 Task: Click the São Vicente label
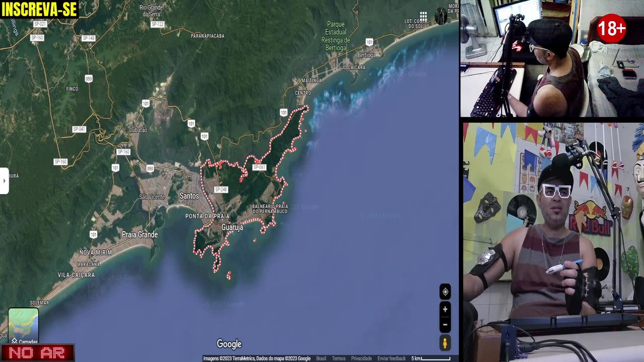coord(152,197)
